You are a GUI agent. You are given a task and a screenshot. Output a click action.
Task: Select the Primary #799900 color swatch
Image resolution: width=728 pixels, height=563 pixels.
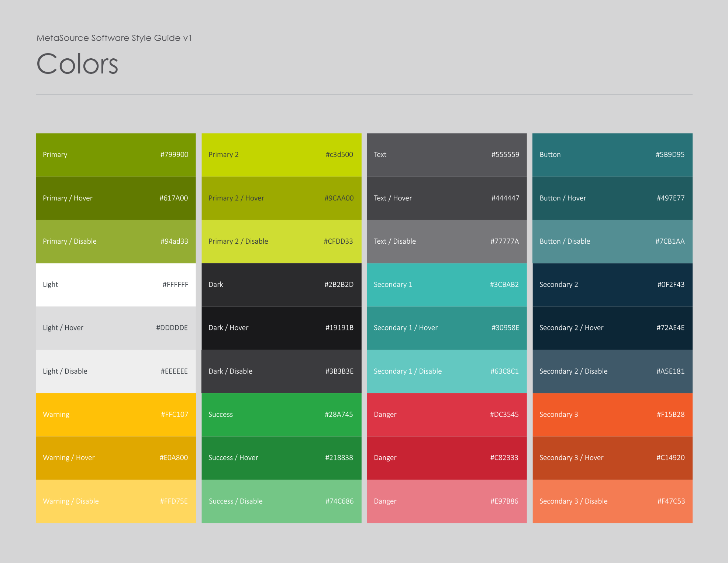point(115,155)
